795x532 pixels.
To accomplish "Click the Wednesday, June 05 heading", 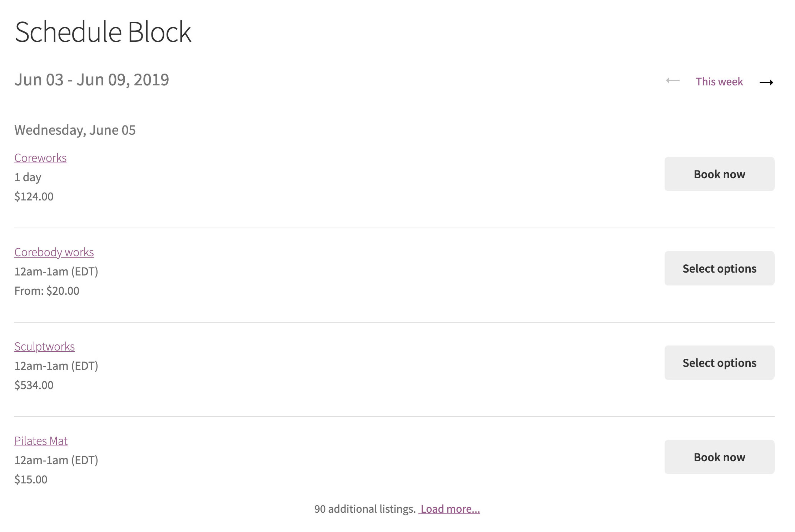I will 75,130.
